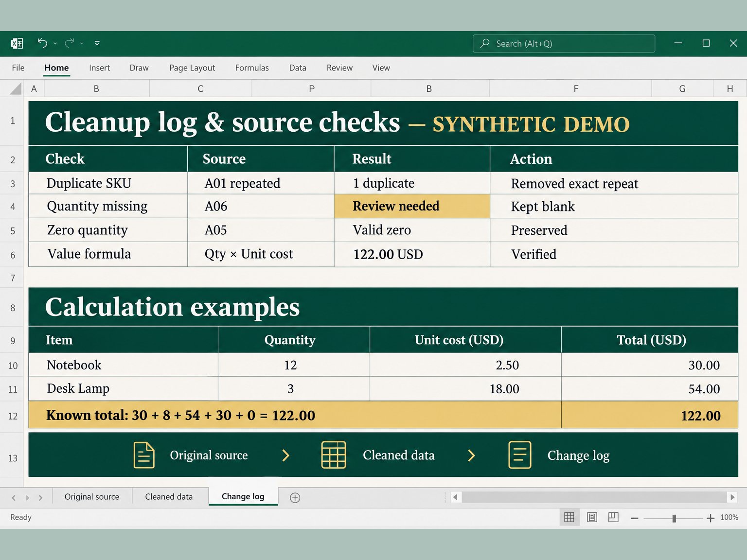
Task: Select row header 4
Action: 13,207
